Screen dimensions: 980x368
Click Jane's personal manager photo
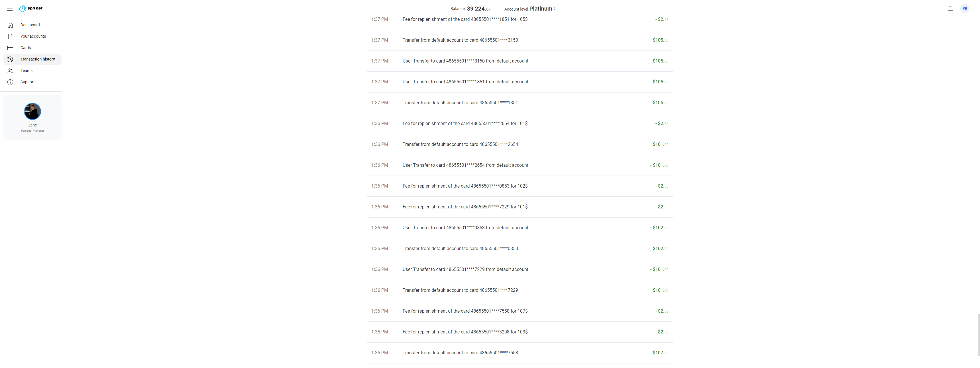(x=32, y=111)
